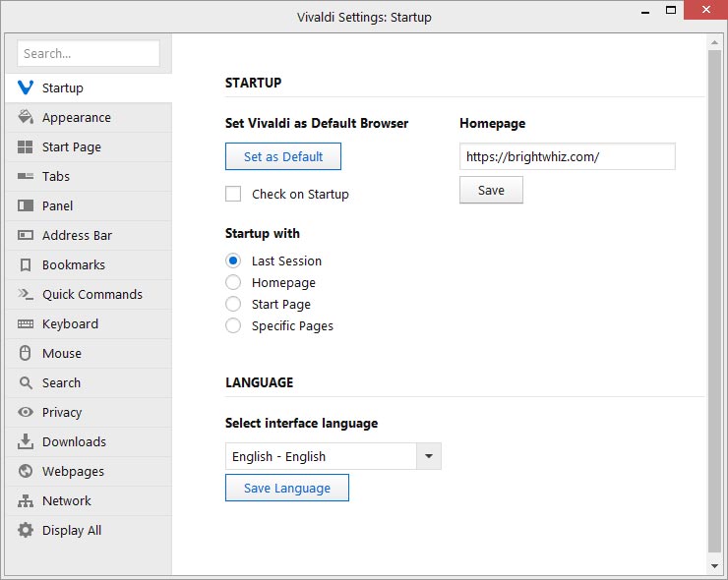Select Specific Pages startup option

pyautogui.click(x=233, y=325)
